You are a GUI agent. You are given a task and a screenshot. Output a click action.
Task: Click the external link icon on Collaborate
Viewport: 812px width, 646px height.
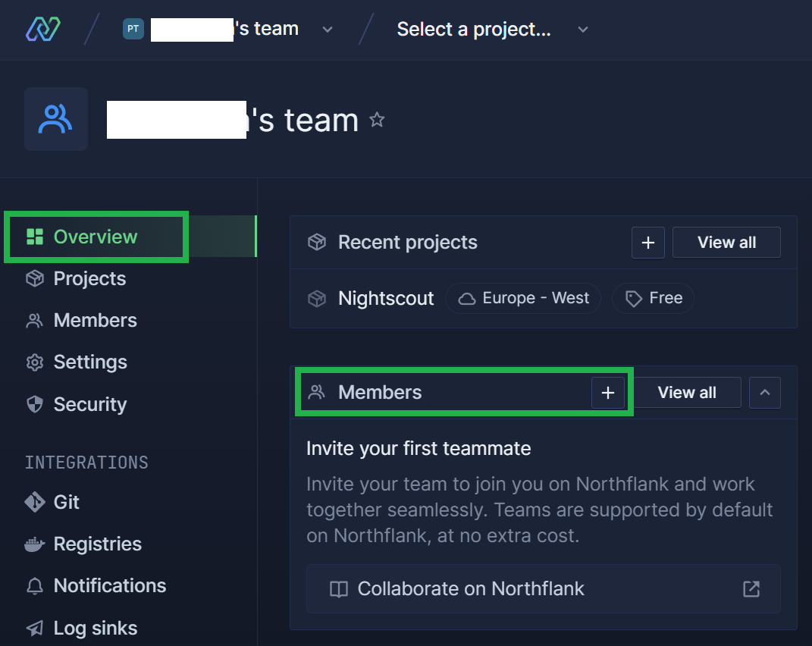[x=751, y=589]
